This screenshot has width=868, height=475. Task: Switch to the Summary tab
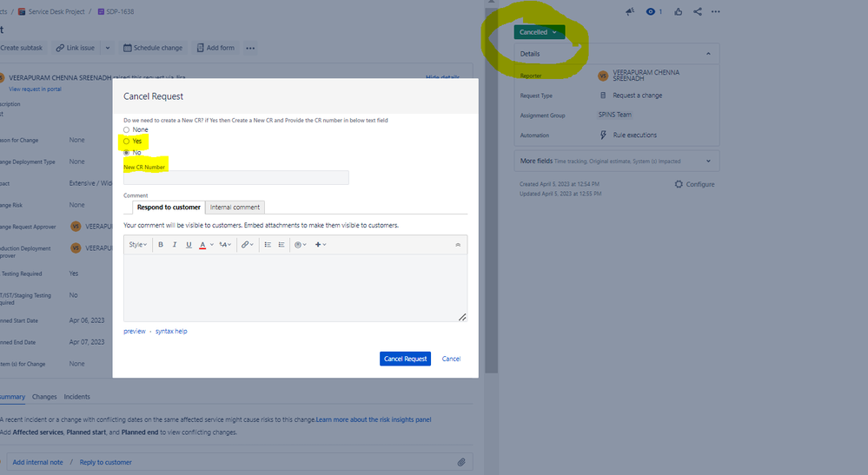tap(12, 397)
